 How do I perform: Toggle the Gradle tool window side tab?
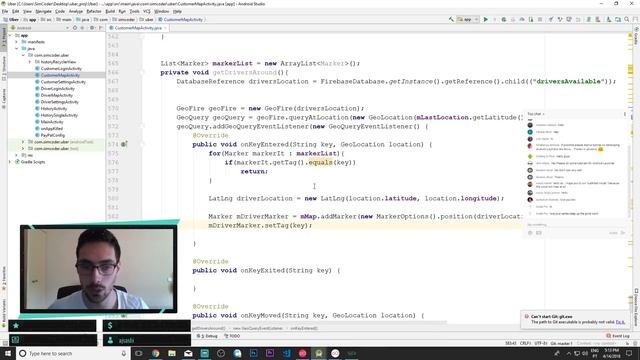click(636, 36)
